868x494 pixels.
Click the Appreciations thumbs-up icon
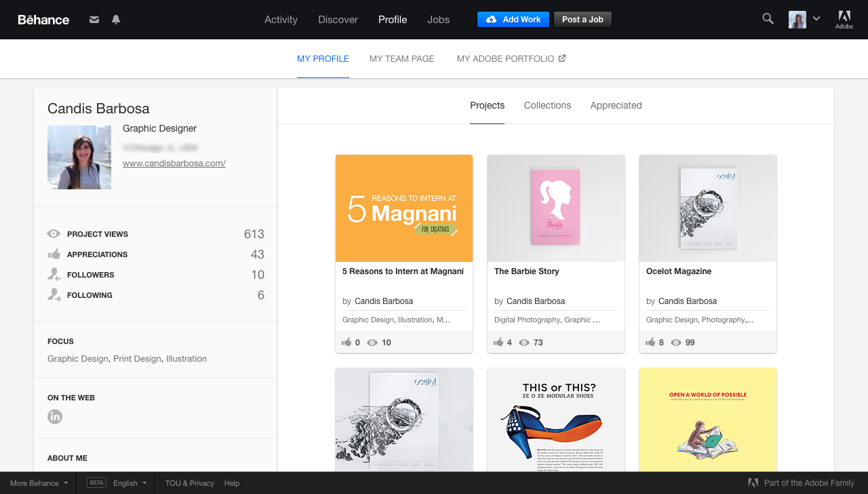tap(54, 254)
